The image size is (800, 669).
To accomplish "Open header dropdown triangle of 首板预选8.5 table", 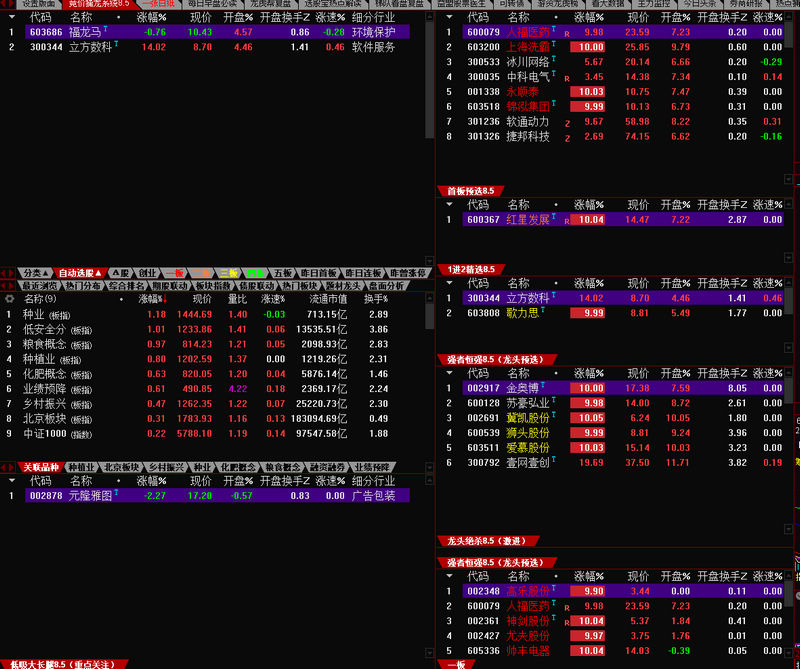I will (x=449, y=204).
